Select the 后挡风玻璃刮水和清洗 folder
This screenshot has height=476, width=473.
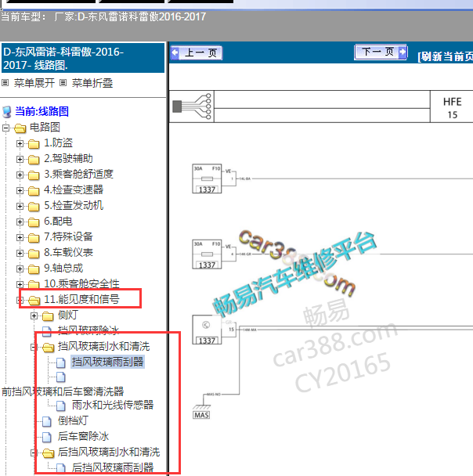pos(109,452)
